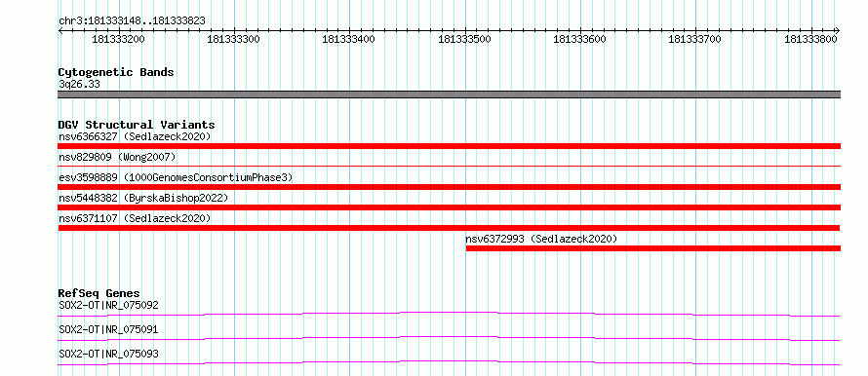This screenshot has height=376, width=868.
Task: Click the red bar of esv3598889
Action: [449, 187]
